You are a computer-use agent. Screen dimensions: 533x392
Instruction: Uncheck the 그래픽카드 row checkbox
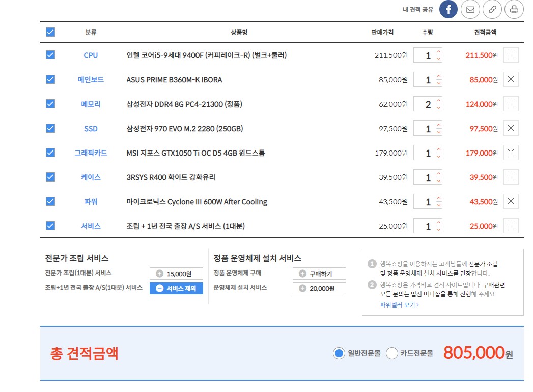(50, 153)
